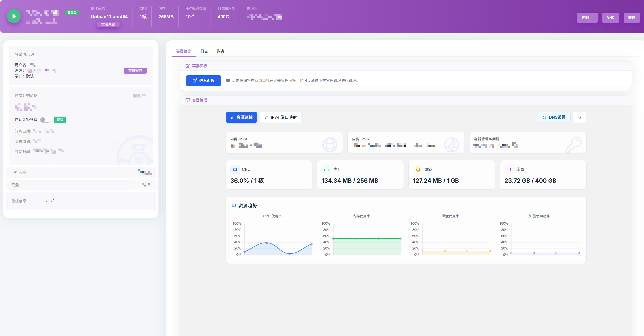Click the "CPU 使用率" chart title
The width and height of the screenshot is (644, 336).
coord(272,216)
